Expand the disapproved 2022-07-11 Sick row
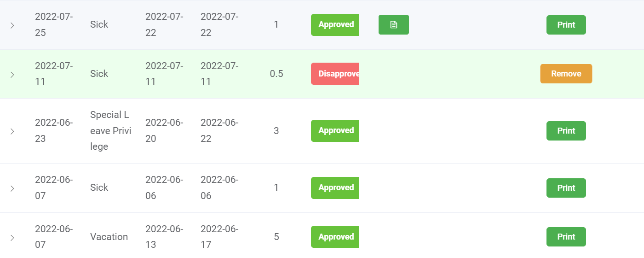Screen dimensions: 644x258 (x=12, y=74)
